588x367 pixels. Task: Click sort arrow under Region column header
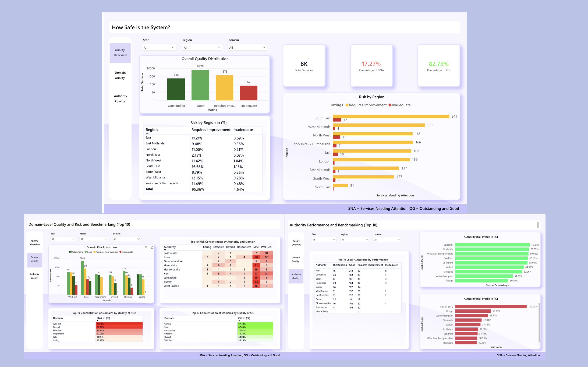tap(147, 133)
